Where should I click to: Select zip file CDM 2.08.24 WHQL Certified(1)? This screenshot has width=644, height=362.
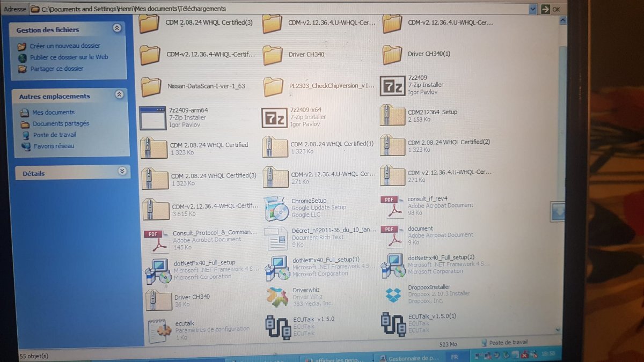click(276, 147)
